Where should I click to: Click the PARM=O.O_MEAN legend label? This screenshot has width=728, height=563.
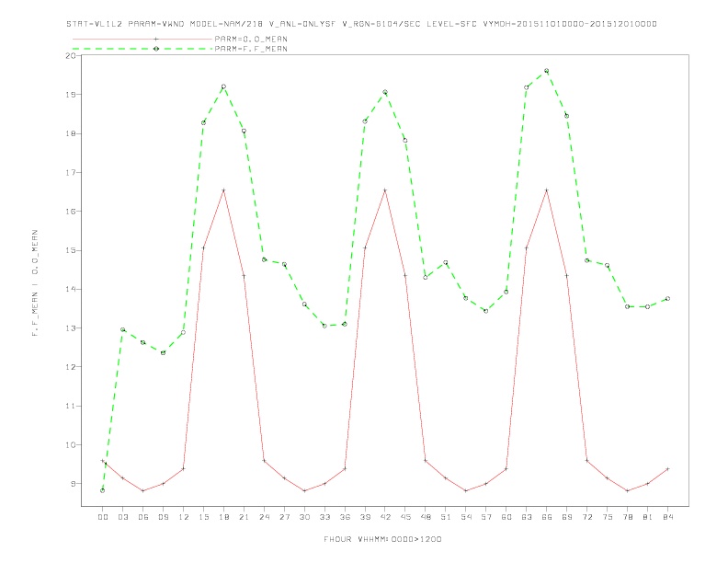(251, 39)
